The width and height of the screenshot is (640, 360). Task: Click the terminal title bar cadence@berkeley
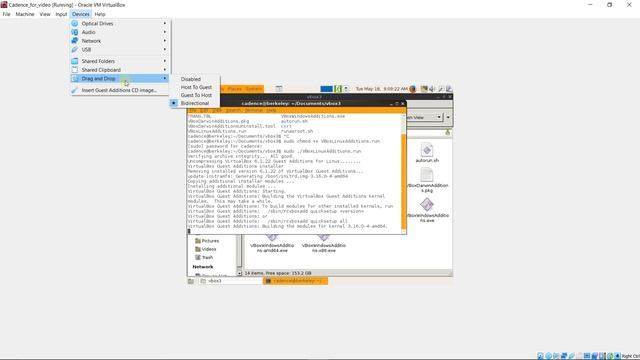click(x=291, y=104)
